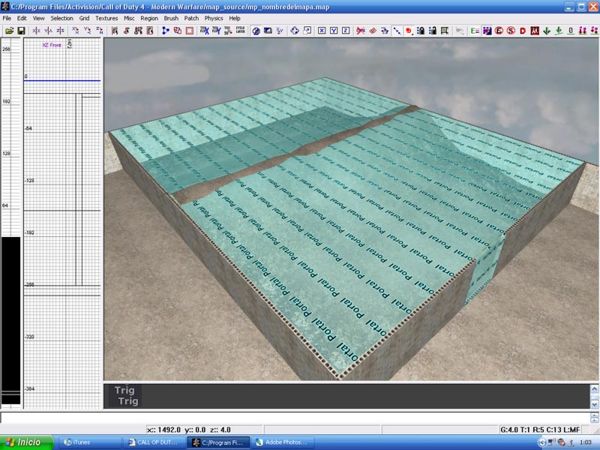Switch to Adobe Photoshop taskbar button
Screen dimensions: 600x450
[284, 442]
